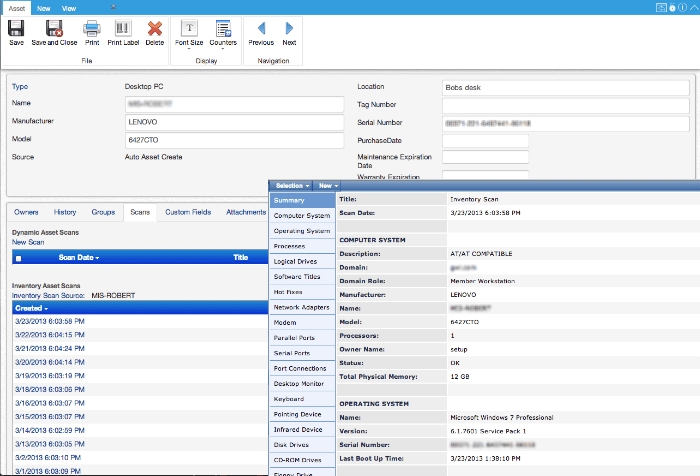The width and height of the screenshot is (700, 476).
Task: Open the Custom Fields tab
Action: [188, 212]
